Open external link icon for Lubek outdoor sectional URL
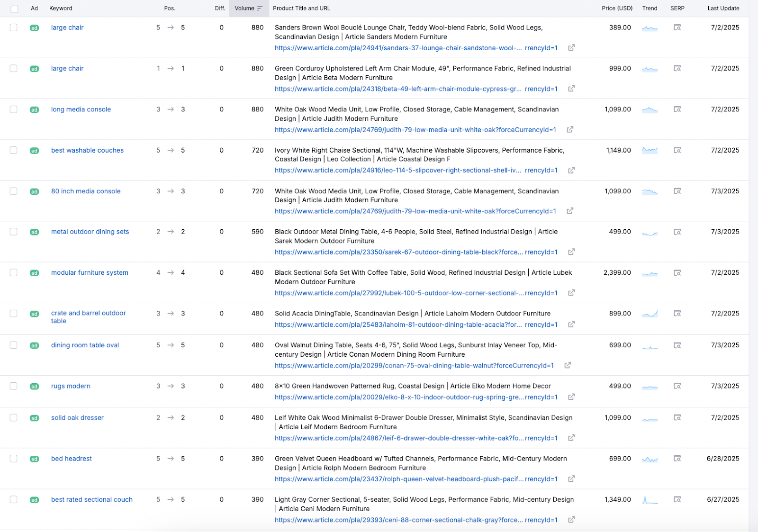 571,293
